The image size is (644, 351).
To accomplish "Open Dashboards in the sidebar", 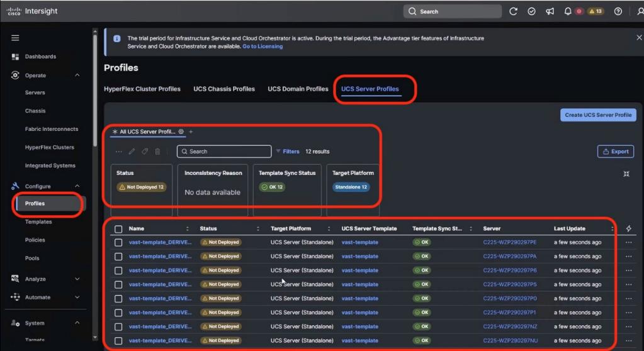I will [x=40, y=57].
